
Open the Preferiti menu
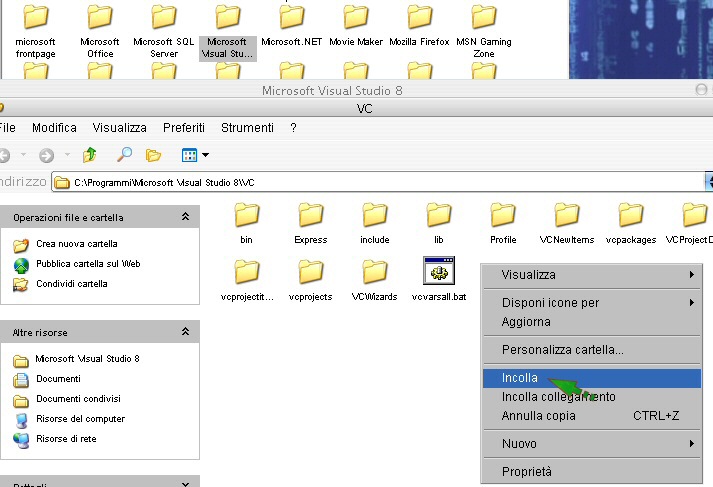tap(184, 128)
